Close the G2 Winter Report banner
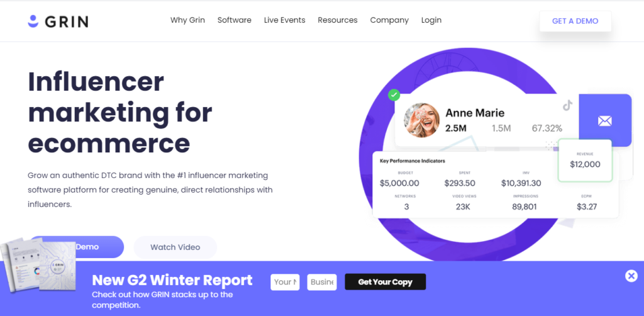The height and width of the screenshot is (316, 644). click(631, 276)
